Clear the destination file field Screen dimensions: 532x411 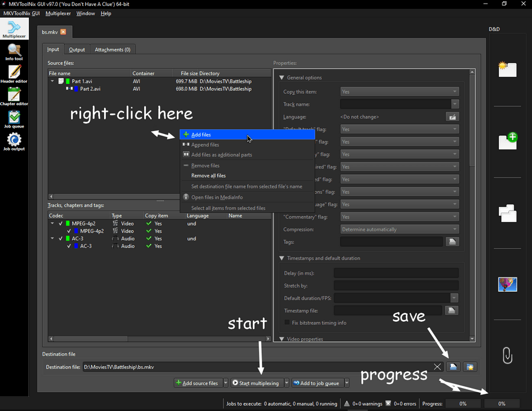click(x=437, y=367)
